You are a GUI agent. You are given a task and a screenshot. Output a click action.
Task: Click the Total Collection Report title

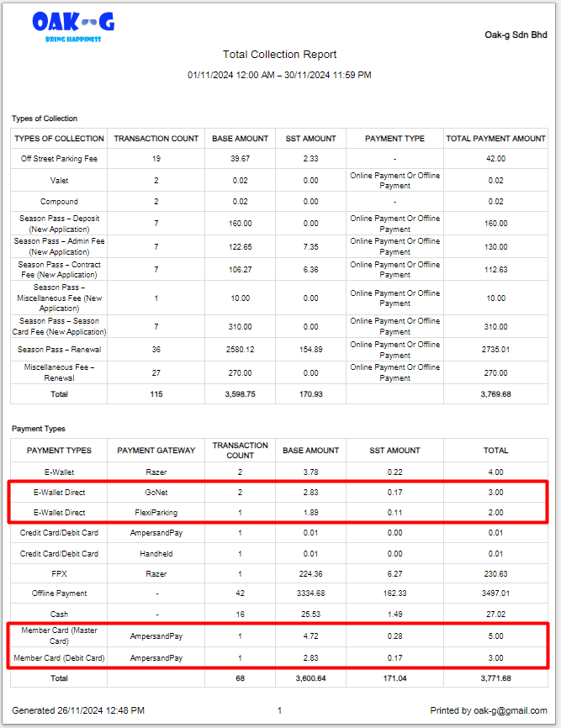279,55
